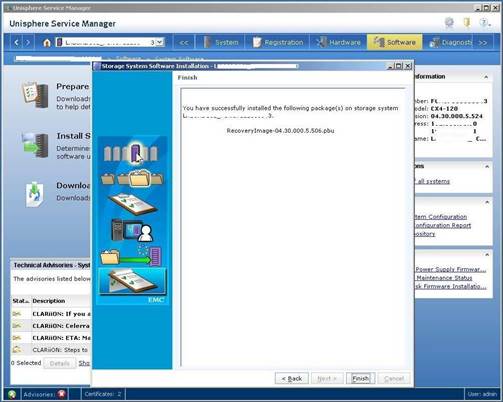Show more tabs with the >> button

pos(482,43)
